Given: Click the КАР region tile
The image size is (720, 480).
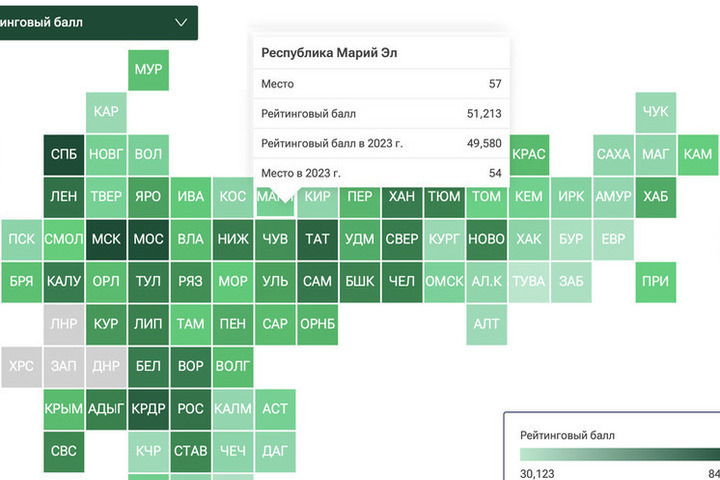Looking at the screenshot, I should tap(106, 112).
